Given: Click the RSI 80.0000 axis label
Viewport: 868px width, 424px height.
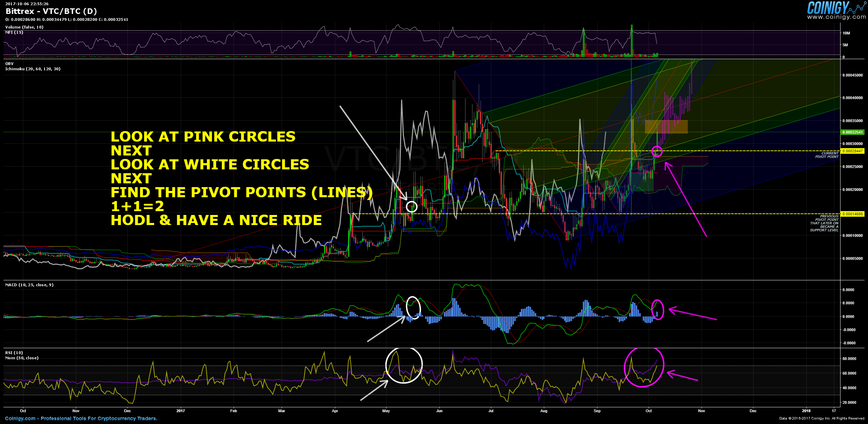Looking at the screenshot, I should [x=849, y=359].
